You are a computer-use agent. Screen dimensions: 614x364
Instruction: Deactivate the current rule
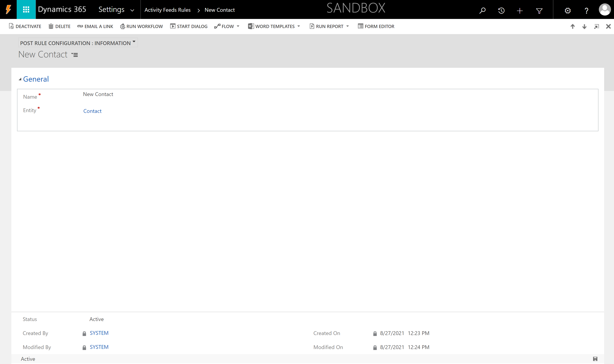(25, 26)
